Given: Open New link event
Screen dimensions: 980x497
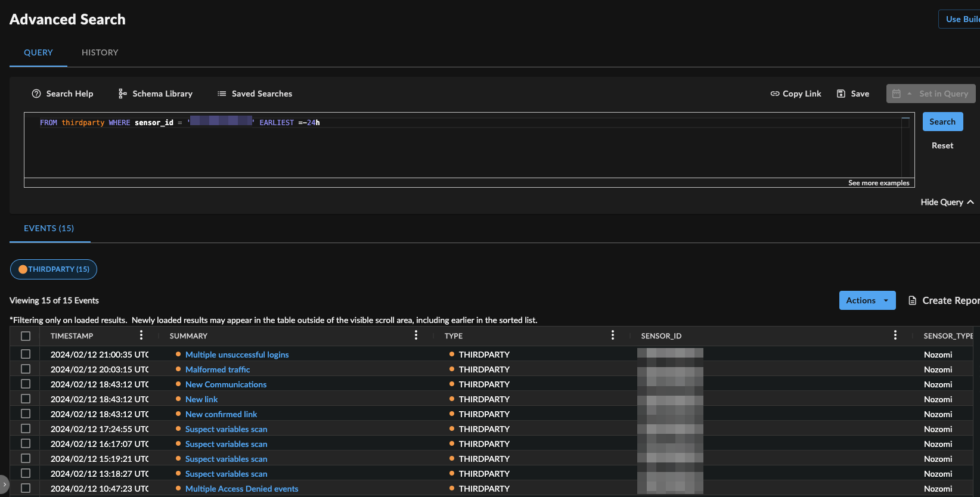Looking at the screenshot, I should tap(201, 399).
